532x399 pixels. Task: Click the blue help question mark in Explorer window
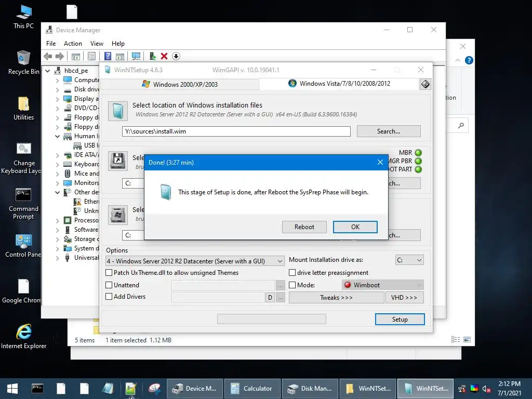[469, 60]
